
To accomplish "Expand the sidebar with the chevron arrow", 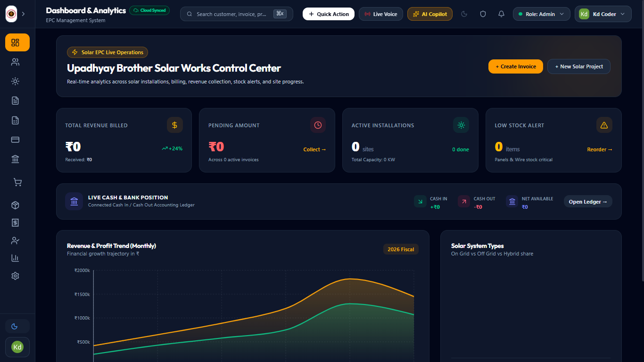I will pyautogui.click(x=23, y=14).
